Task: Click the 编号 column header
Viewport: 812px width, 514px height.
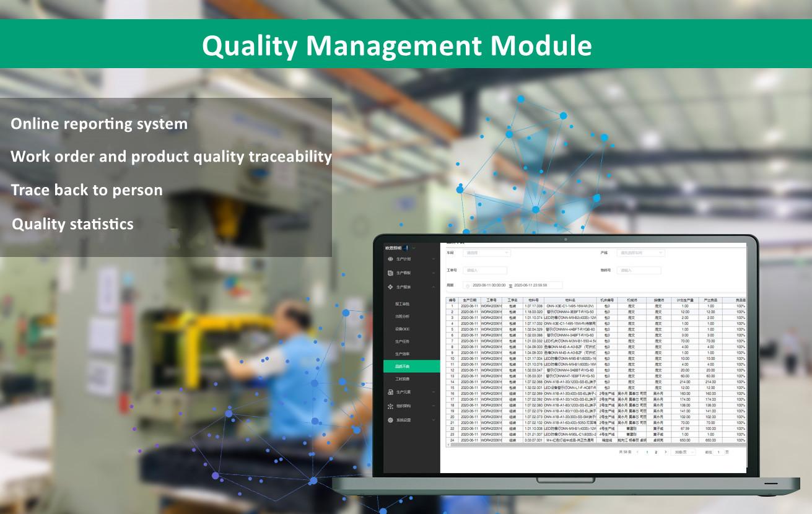Action: pyautogui.click(x=452, y=300)
